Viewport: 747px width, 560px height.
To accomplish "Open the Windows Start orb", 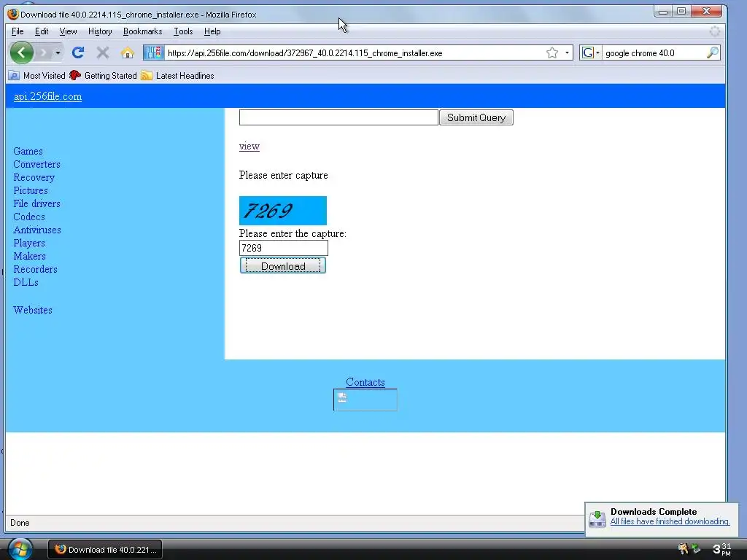I will (x=20, y=548).
